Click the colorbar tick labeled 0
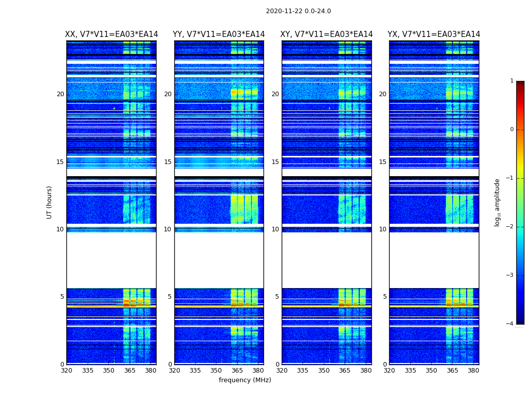 (512, 130)
